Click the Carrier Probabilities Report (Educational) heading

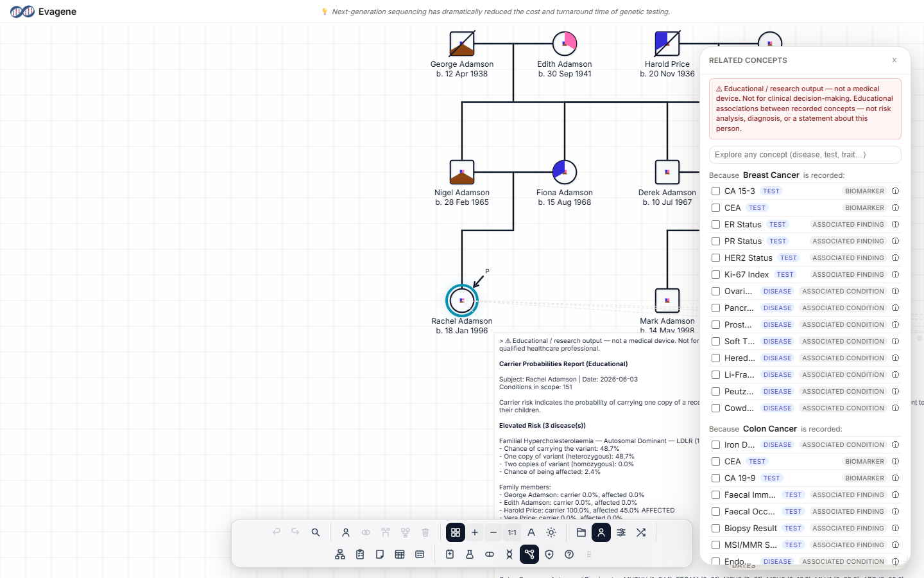point(563,364)
